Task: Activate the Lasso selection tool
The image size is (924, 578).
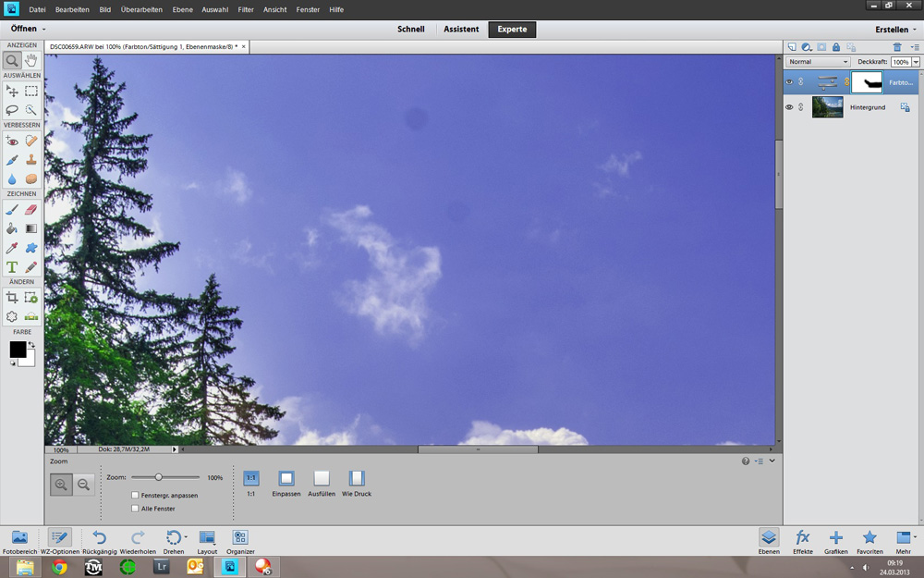Action: point(12,110)
